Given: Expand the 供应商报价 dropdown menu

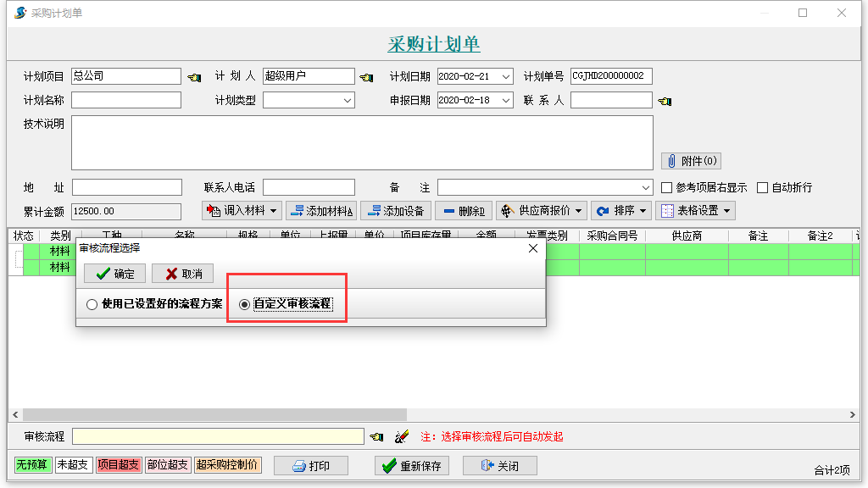Looking at the screenshot, I should (579, 210).
